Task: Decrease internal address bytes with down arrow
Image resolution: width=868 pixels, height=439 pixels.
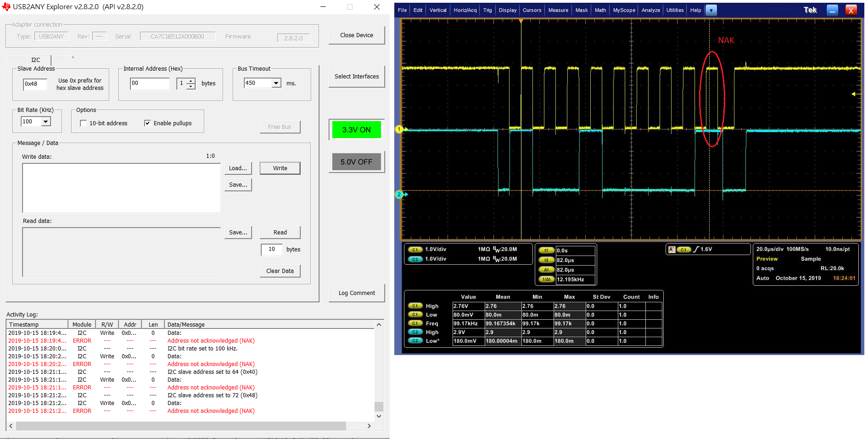Action: point(191,86)
